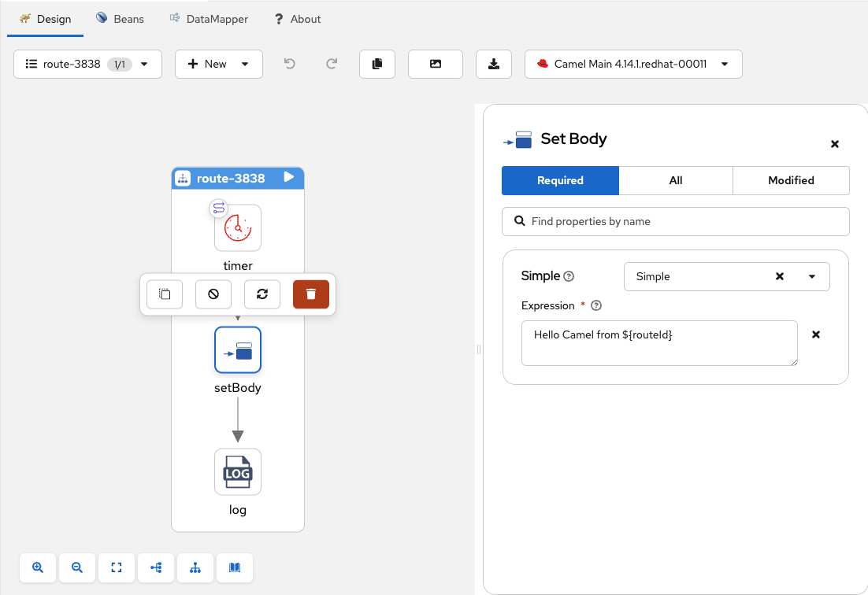Viewport: 868px width, 595px height.
Task: Select the timer node
Action: [238, 227]
